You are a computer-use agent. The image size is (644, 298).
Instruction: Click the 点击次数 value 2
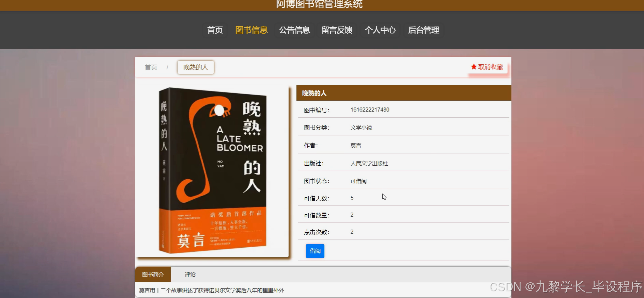(352, 232)
